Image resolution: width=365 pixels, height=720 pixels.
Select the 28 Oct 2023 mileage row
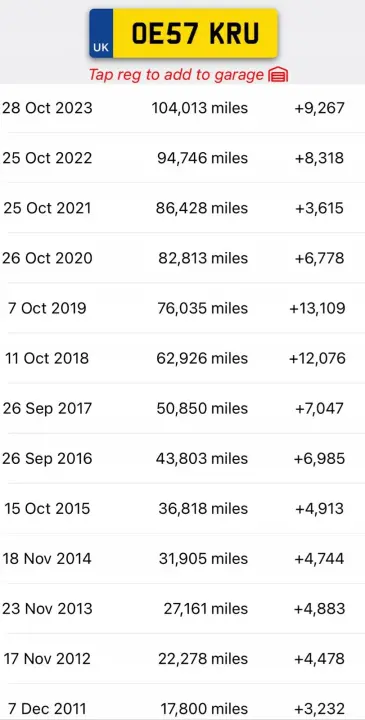[x=183, y=108]
